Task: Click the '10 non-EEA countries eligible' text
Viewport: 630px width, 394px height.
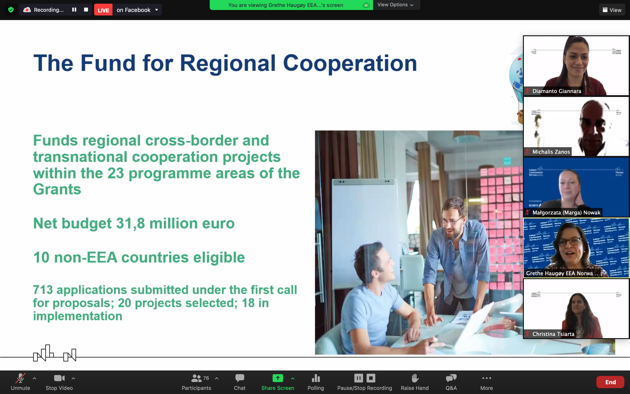Action: click(x=139, y=257)
